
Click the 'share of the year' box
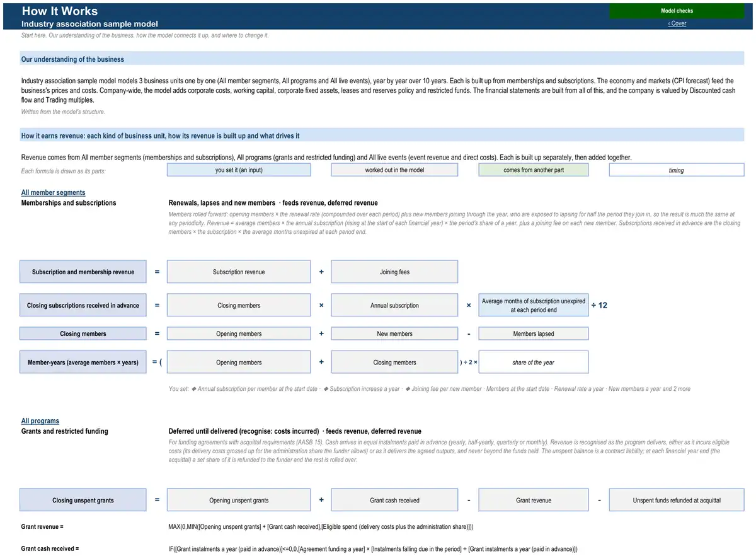coord(534,362)
